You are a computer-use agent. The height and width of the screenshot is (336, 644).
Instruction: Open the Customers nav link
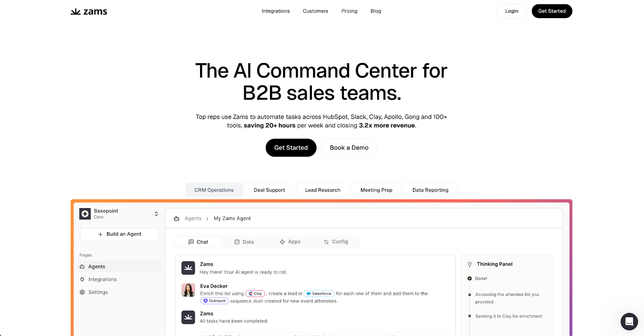pos(316,11)
